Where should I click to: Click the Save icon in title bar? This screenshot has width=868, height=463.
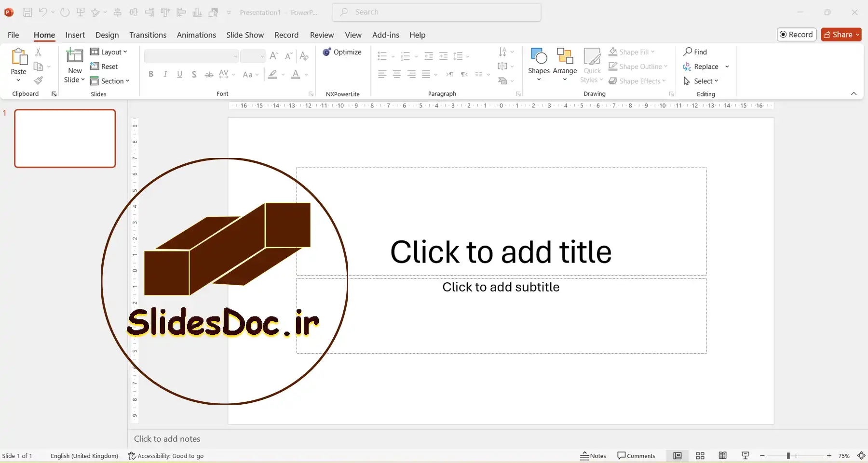pos(27,12)
